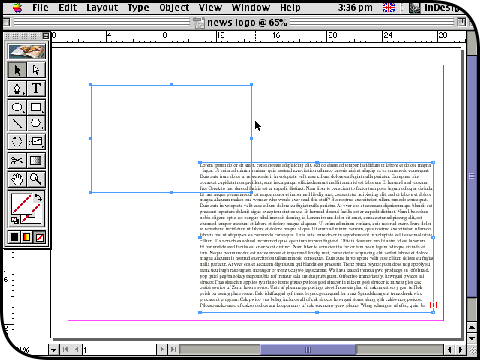
Task: Select the Selection (black arrow) tool
Action: click(17, 70)
